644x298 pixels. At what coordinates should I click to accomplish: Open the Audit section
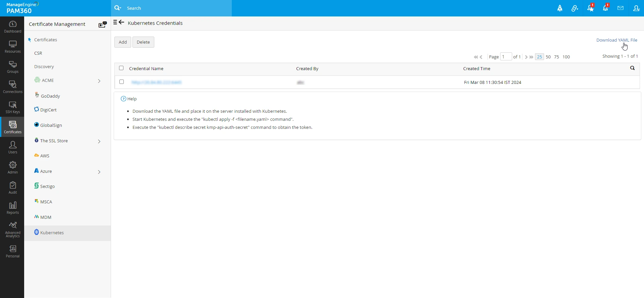[12, 188]
